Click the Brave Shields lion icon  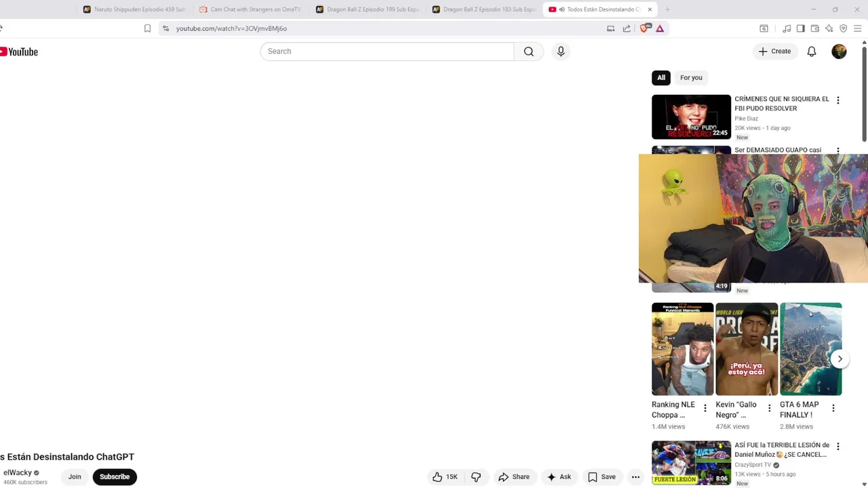[x=644, y=28]
